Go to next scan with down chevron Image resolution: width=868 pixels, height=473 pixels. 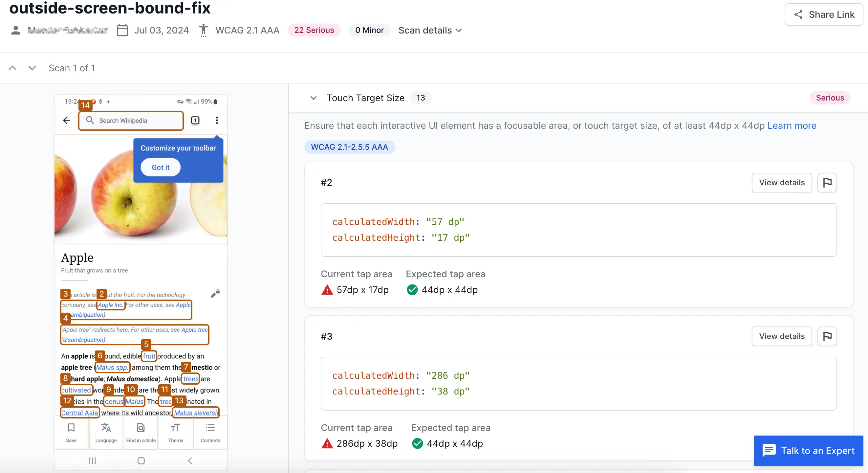click(32, 68)
